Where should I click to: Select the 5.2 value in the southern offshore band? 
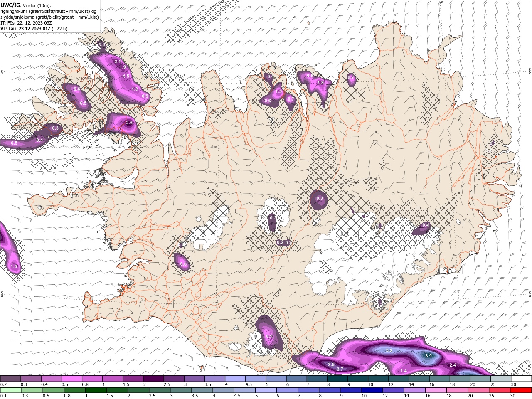[x=389, y=351]
